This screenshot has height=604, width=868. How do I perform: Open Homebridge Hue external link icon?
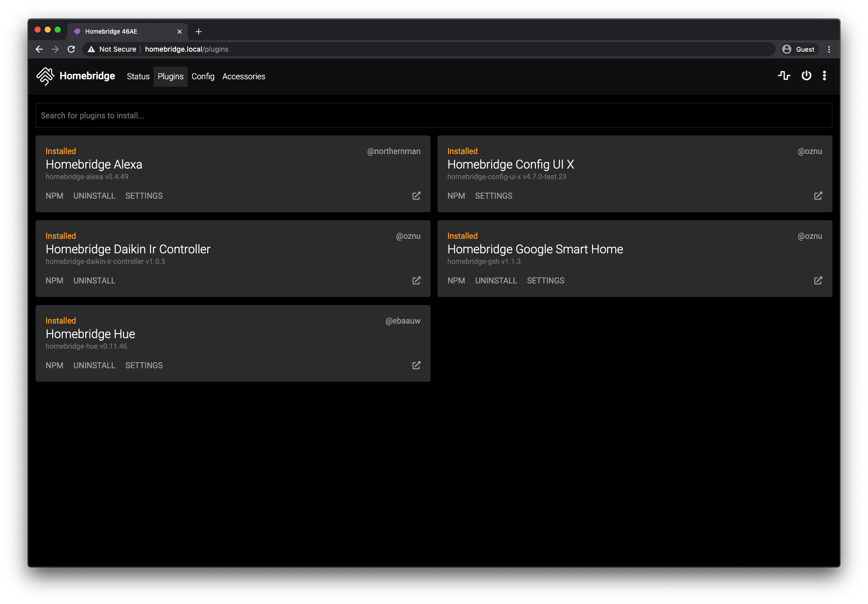416,365
